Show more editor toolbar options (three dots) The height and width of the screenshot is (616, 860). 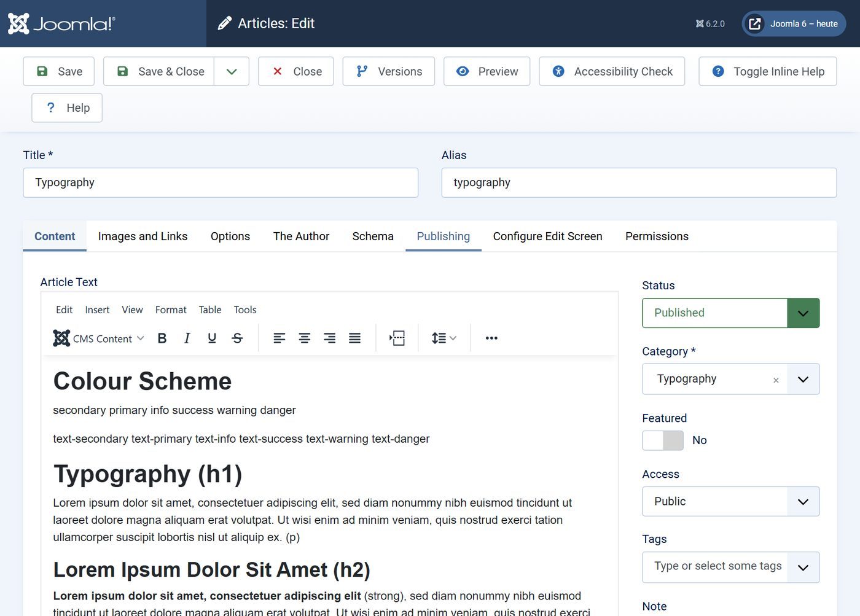click(491, 338)
